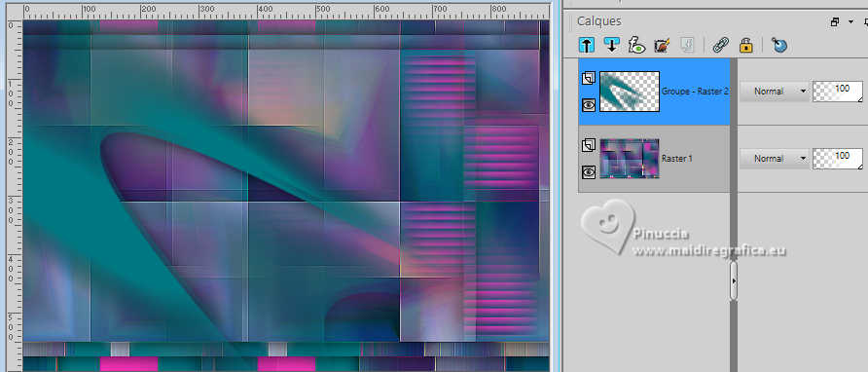Toggle the padlock lock transparency icon
This screenshot has height=372, width=868.
(x=745, y=46)
